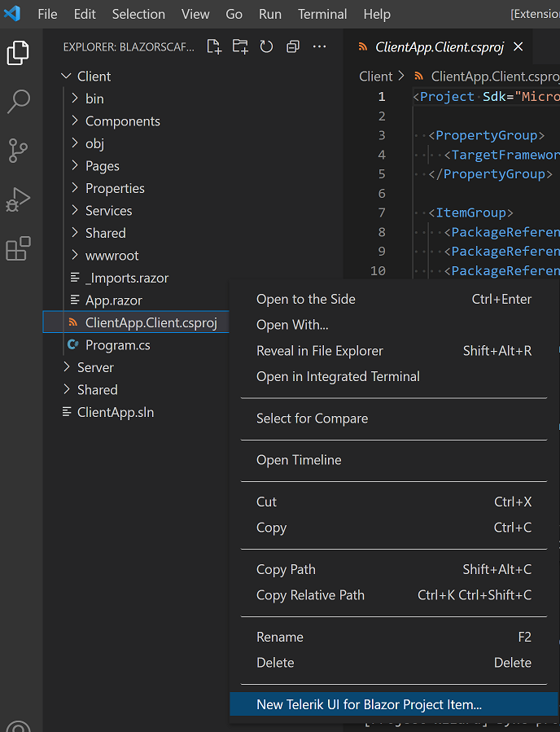Image resolution: width=560 pixels, height=732 pixels.
Task: Choose New Telerik UI for Blazor Project Item
Action: [394, 704]
